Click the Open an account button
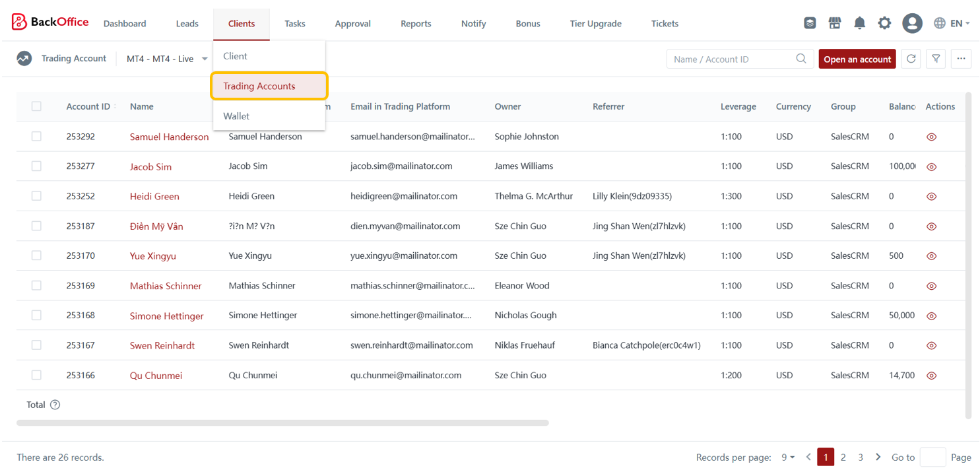 coord(857,59)
